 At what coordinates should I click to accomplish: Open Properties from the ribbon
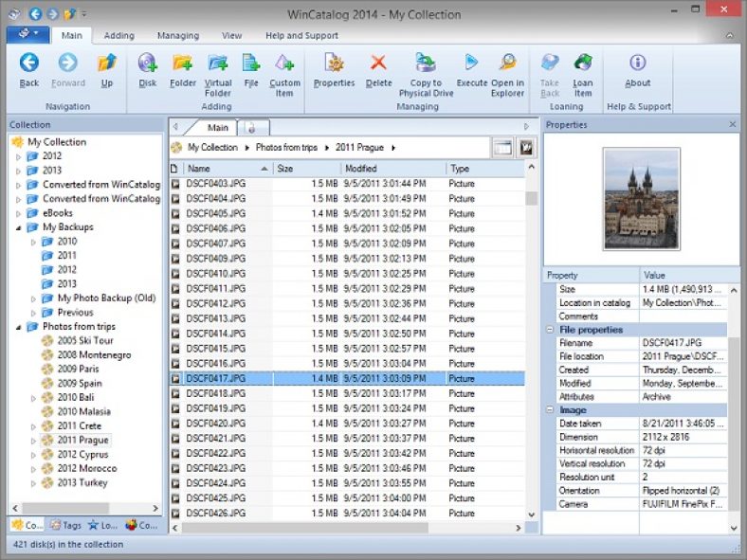point(334,64)
